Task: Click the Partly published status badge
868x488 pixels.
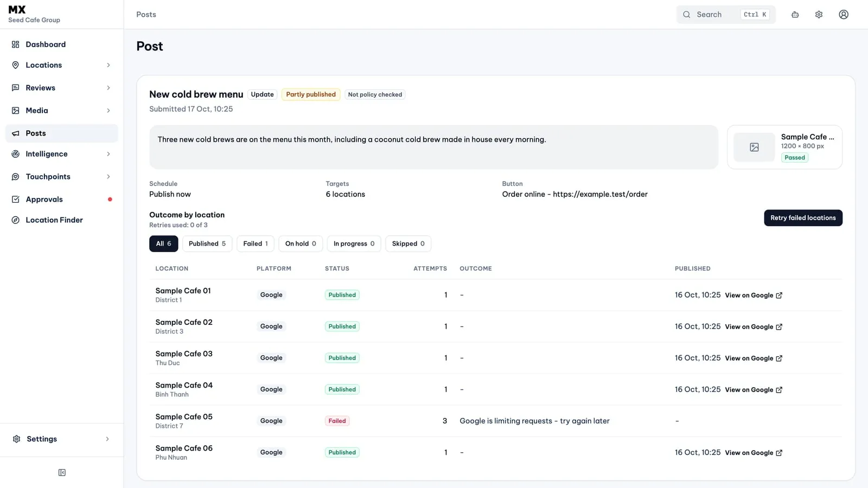Action: click(311, 94)
